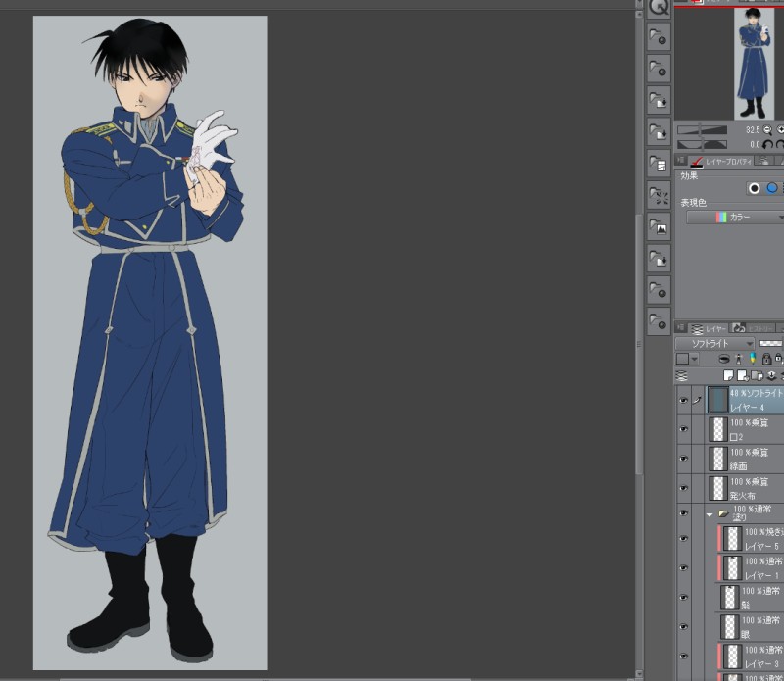Image resolution: width=784 pixels, height=681 pixels.
Task: Open the Layer palette menu icon
Action: click(x=680, y=328)
